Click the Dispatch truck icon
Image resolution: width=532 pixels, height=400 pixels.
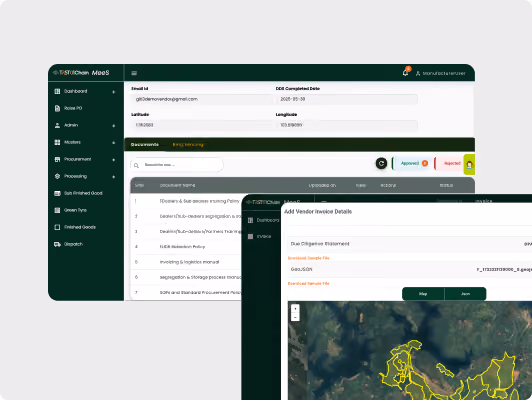[57, 244]
